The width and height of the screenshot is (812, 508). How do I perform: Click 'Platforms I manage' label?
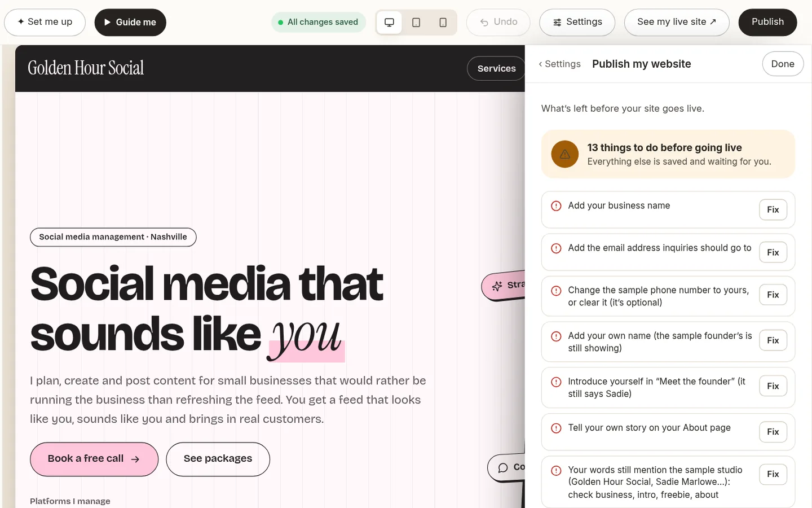[x=70, y=501]
